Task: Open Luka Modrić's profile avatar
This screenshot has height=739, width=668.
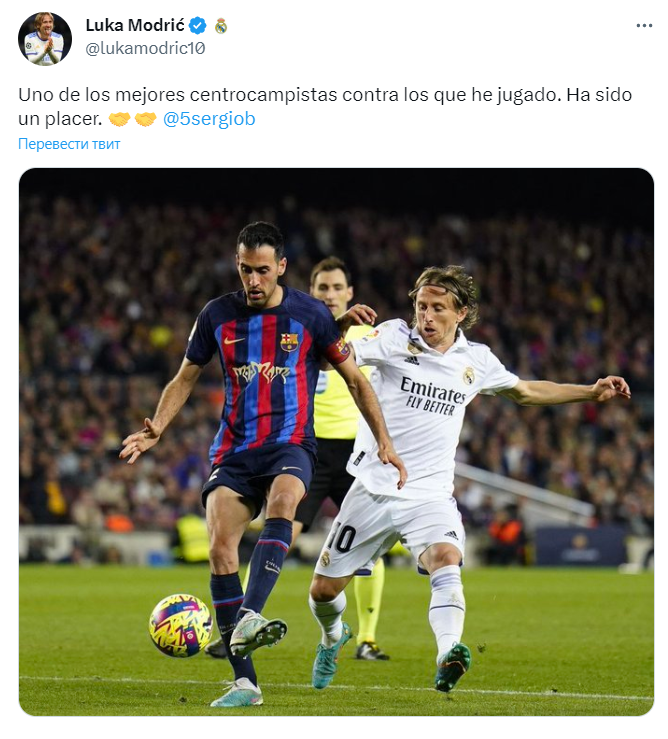Action: click(x=45, y=39)
